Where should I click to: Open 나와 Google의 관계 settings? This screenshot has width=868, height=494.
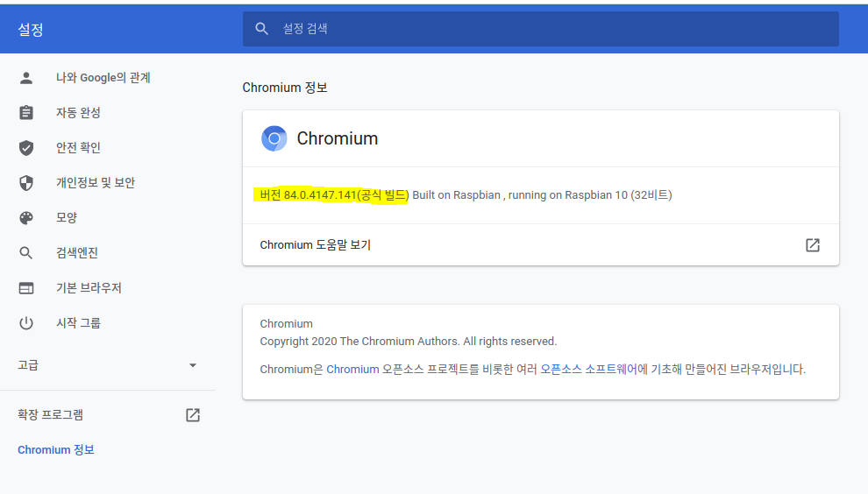(x=103, y=78)
